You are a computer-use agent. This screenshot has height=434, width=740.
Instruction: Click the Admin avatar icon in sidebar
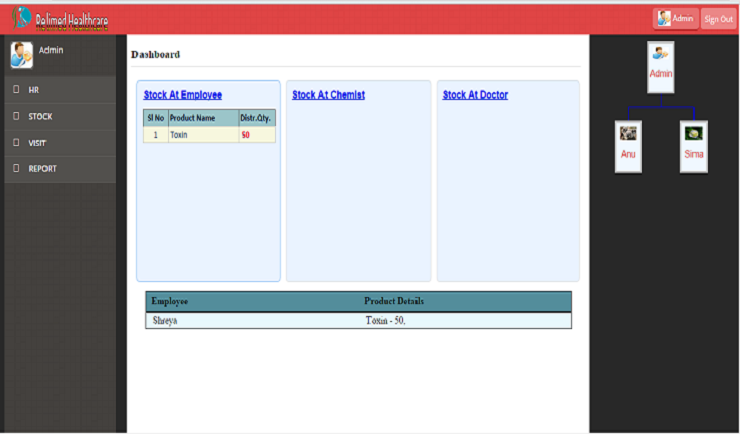21,54
